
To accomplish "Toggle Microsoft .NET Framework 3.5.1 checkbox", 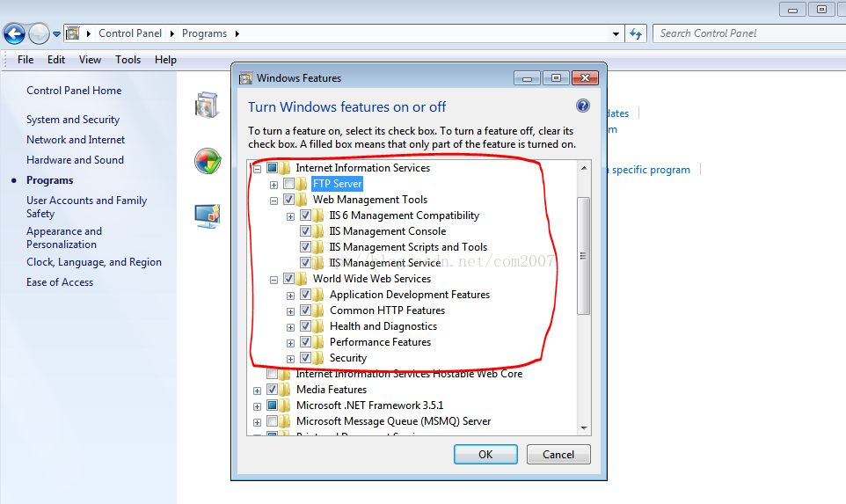I will click(272, 405).
